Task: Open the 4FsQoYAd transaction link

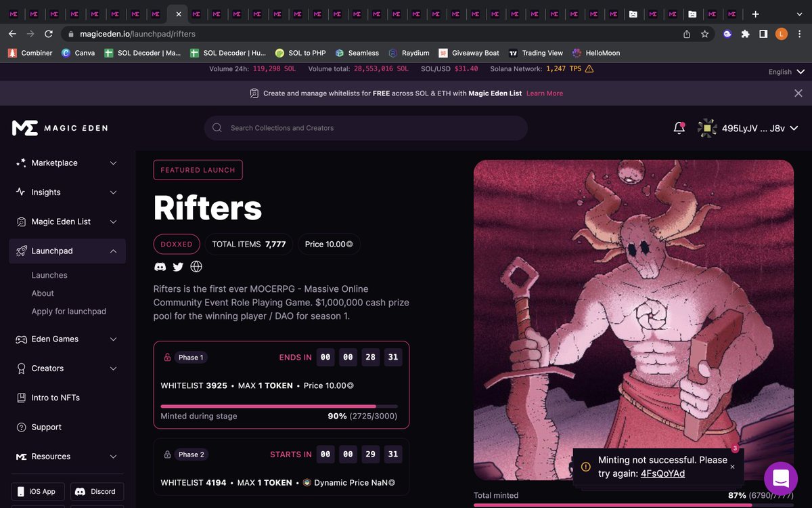Action: [662, 473]
